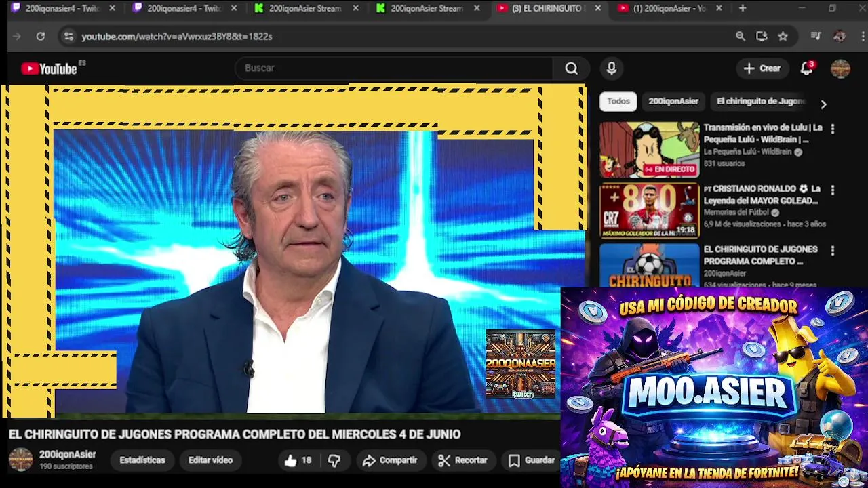Viewport: 868px width, 488px height.
Task: Select the Todos filter chip
Action: [x=618, y=101]
